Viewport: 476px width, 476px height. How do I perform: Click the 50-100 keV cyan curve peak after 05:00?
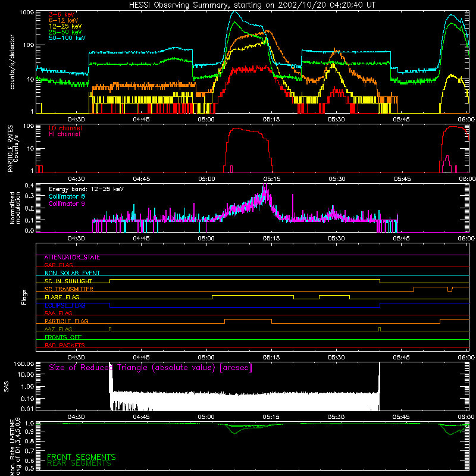click(x=234, y=11)
